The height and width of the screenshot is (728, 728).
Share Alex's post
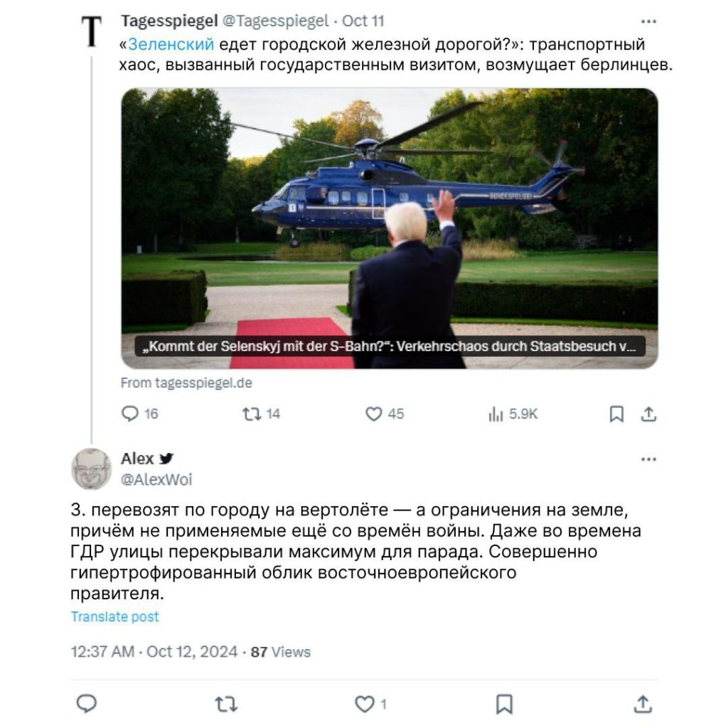pyautogui.click(x=643, y=705)
